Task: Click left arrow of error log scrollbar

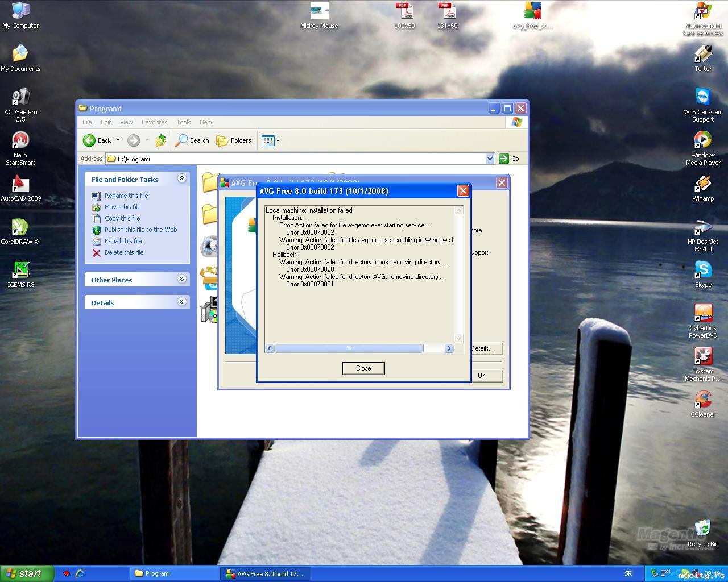Action: click(x=270, y=348)
